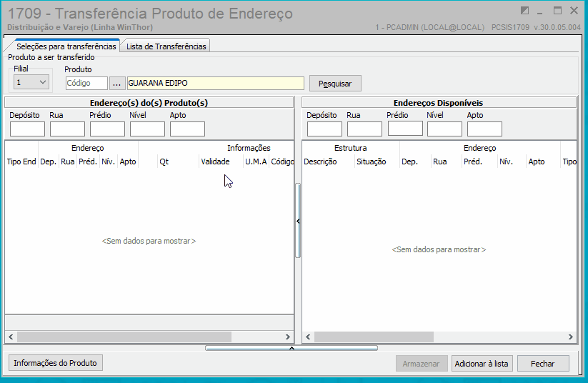Image resolution: width=588 pixels, height=383 pixels.
Task: Click Adicionar à lista button
Action: (x=482, y=364)
